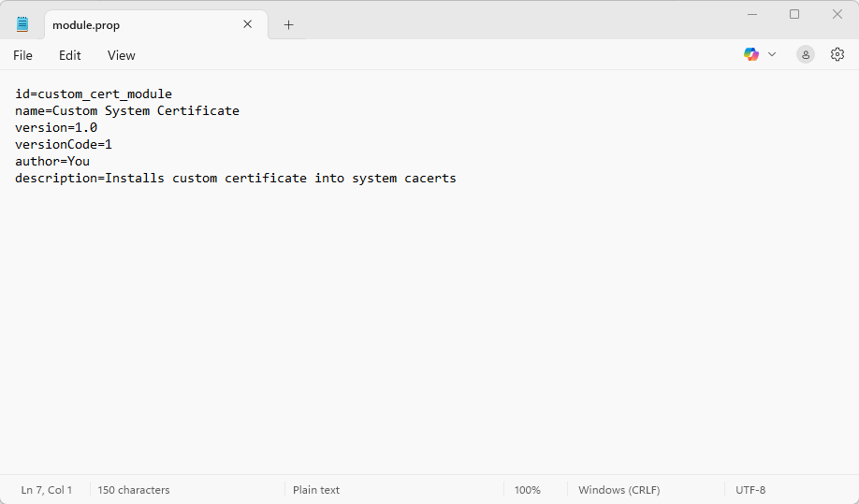Open the Edit menu

pyautogui.click(x=70, y=55)
